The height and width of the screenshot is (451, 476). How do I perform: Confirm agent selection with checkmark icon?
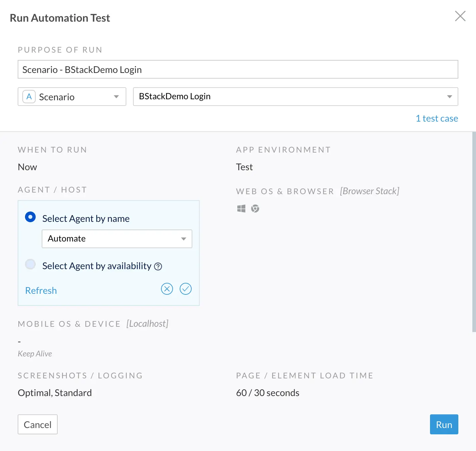(185, 289)
